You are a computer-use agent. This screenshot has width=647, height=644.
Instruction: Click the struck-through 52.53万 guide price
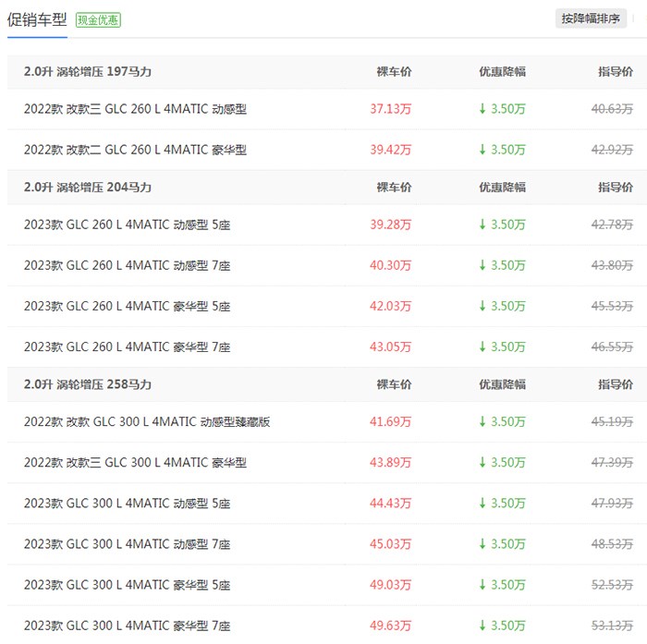[x=612, y=585]
